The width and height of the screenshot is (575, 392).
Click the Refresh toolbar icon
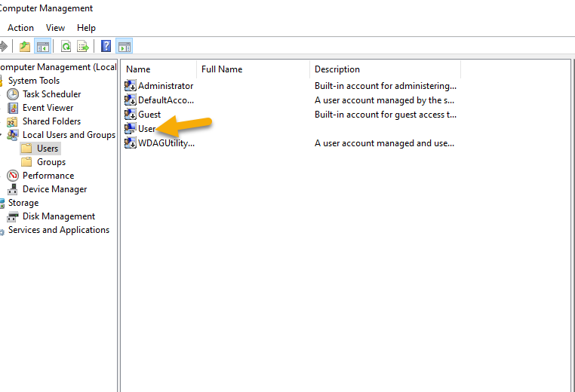point(66,47)
